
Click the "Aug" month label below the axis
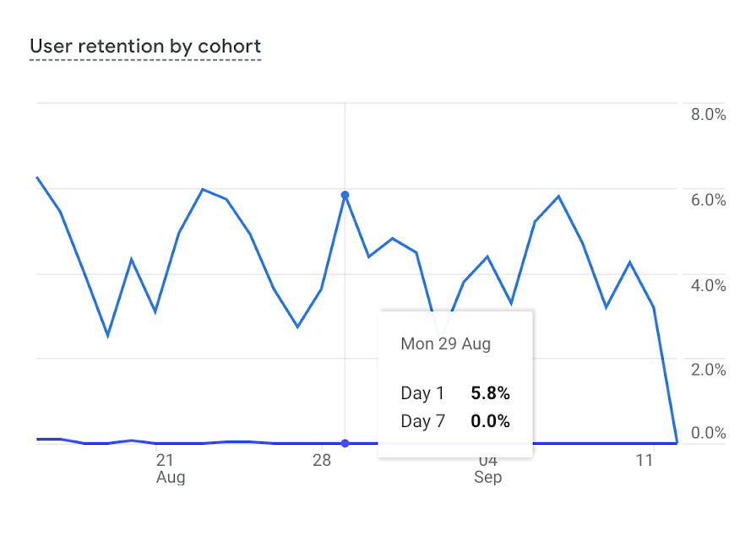[x=171, y=478]
